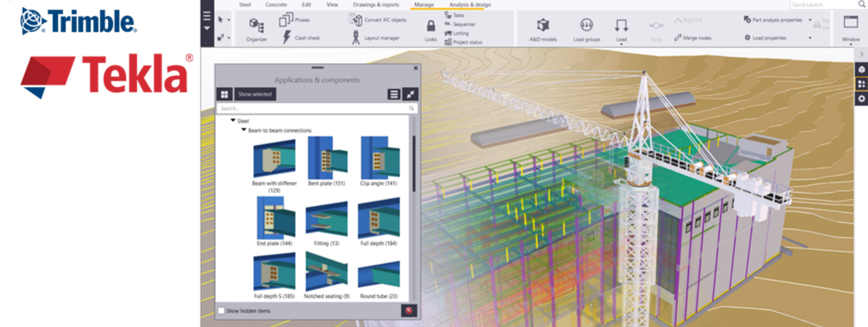Open Layout manager
Screen dimensions: 868x327
pos(375,37)
